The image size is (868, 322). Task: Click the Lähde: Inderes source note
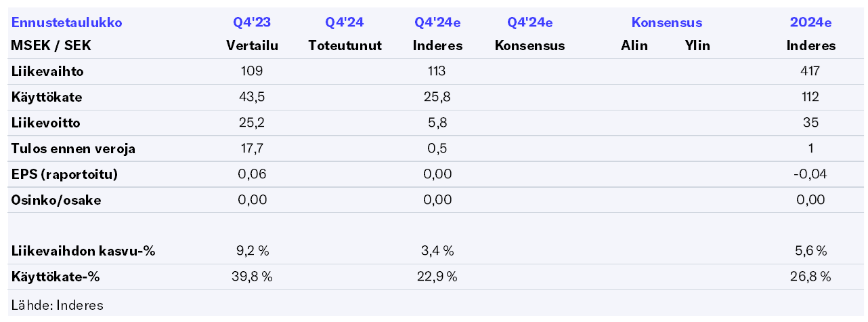tap(58, 305)
